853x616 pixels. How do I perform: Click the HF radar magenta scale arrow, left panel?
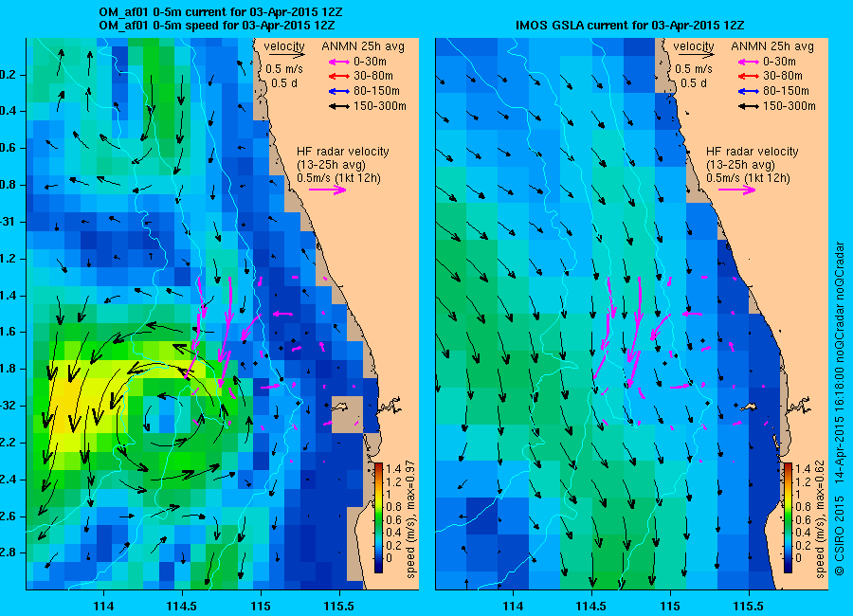pos(328,190)
